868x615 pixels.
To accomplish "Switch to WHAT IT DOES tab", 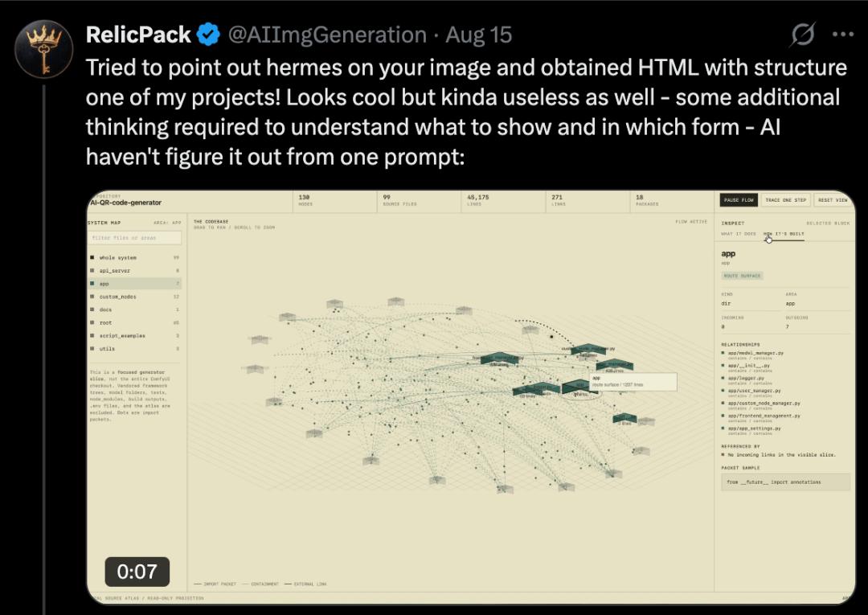I will pyautogui.click(x=739, y=234).
